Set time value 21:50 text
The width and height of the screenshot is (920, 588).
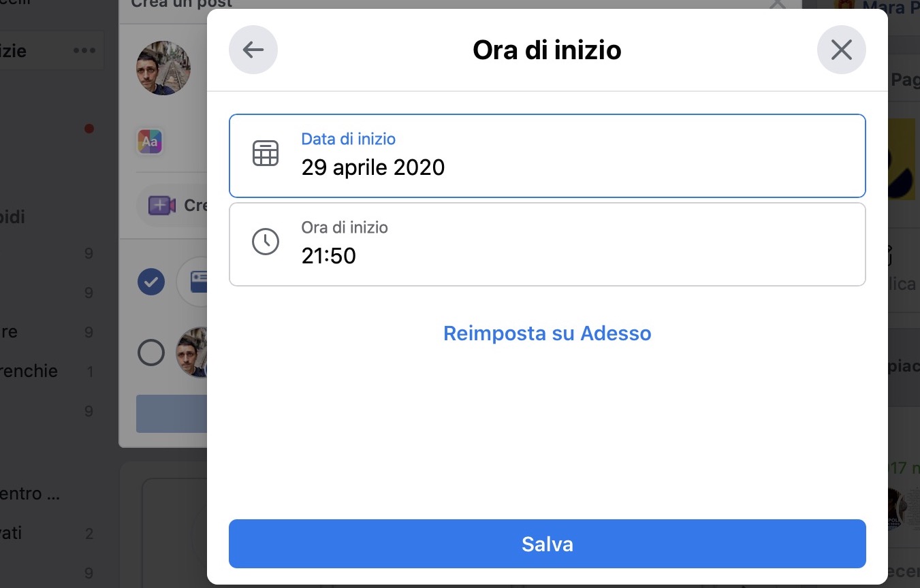[x=329, y=256]
